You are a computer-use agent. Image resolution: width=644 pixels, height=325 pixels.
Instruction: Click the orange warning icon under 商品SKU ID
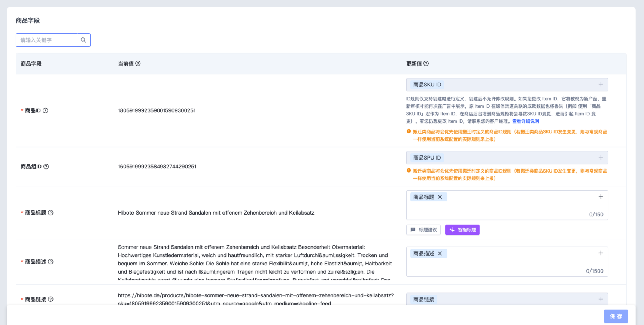tap(409, 131)
